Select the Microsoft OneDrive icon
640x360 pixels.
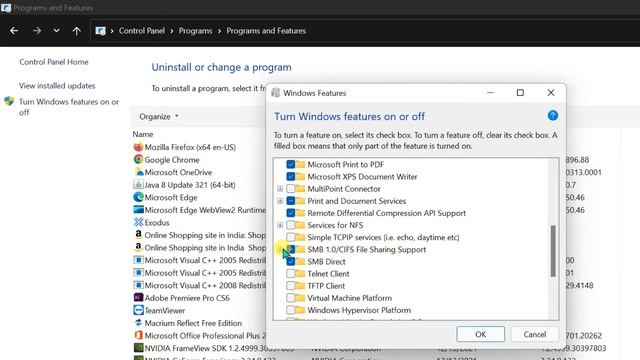coord(138,172)
